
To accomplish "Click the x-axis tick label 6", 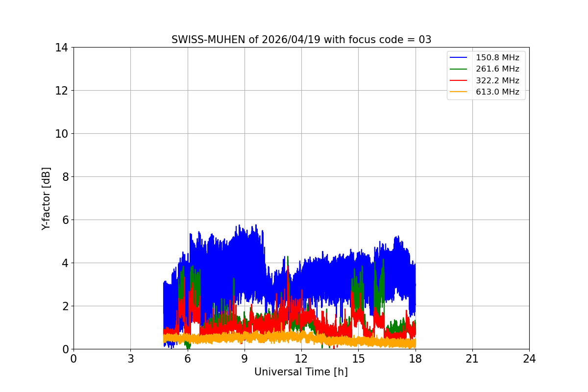I will click(x=188, y=359).
